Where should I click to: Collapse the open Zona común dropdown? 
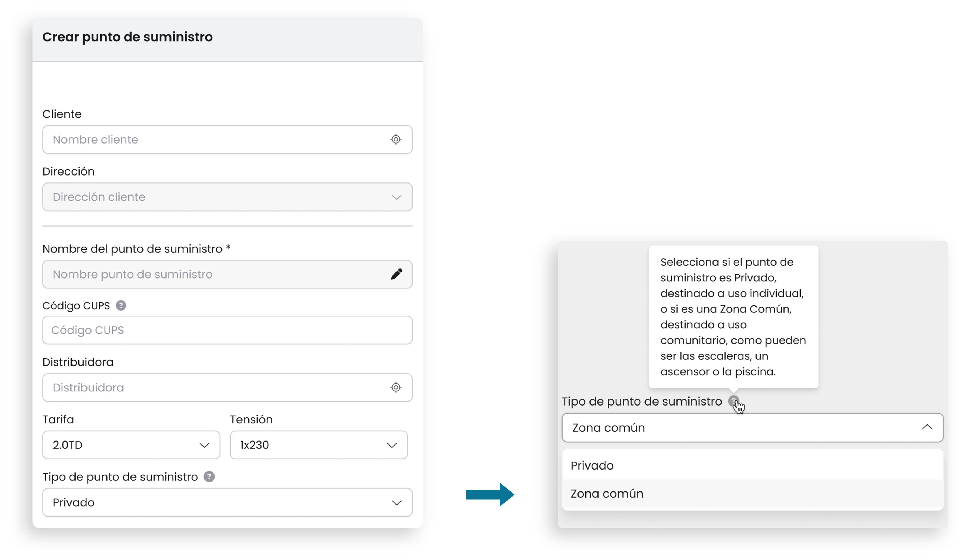click(x=752, y=428)
